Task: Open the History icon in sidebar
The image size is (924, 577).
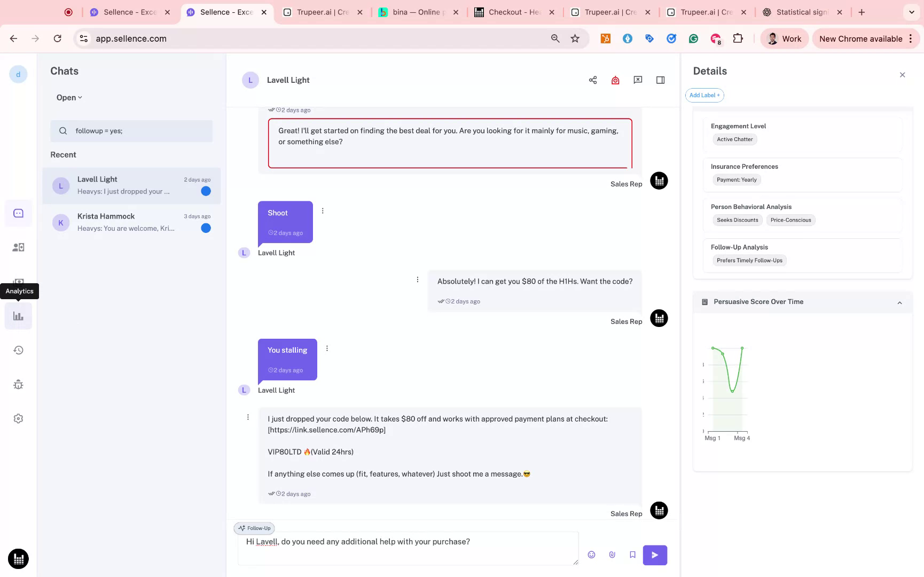Action: pyautogui.click(x=18, y=350)
